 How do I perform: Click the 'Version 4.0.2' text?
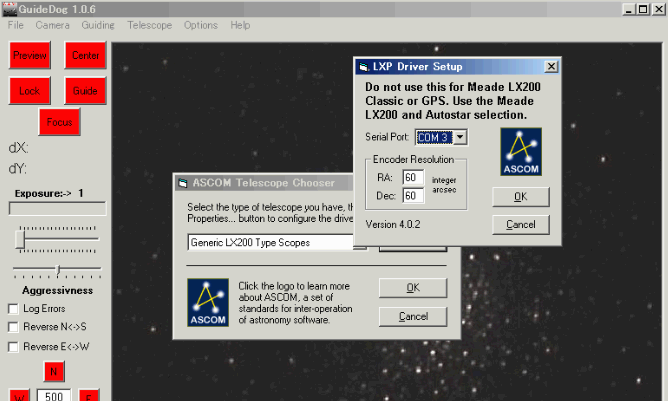pyautogui.click(x=393, y=225)
